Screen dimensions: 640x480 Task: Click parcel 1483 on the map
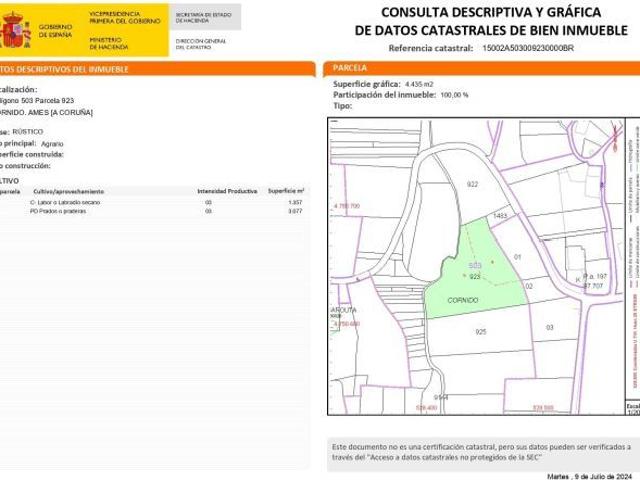(500, 215)
